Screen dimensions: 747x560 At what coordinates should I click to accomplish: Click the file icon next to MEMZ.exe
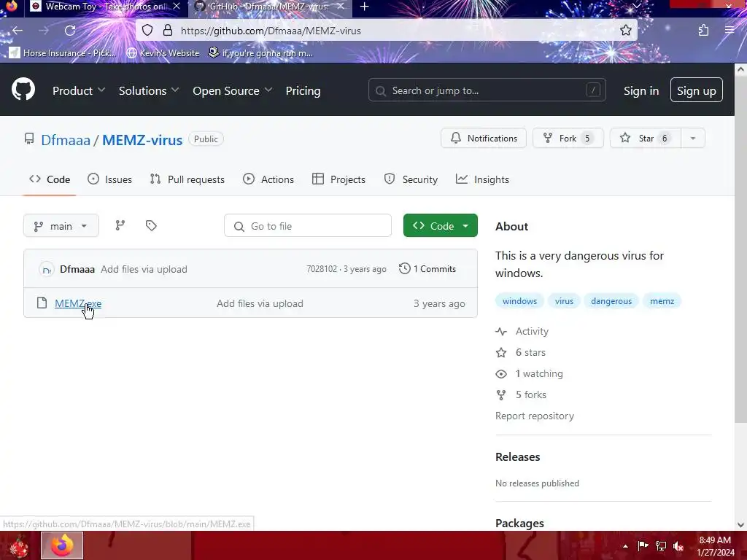click(42, 303)
